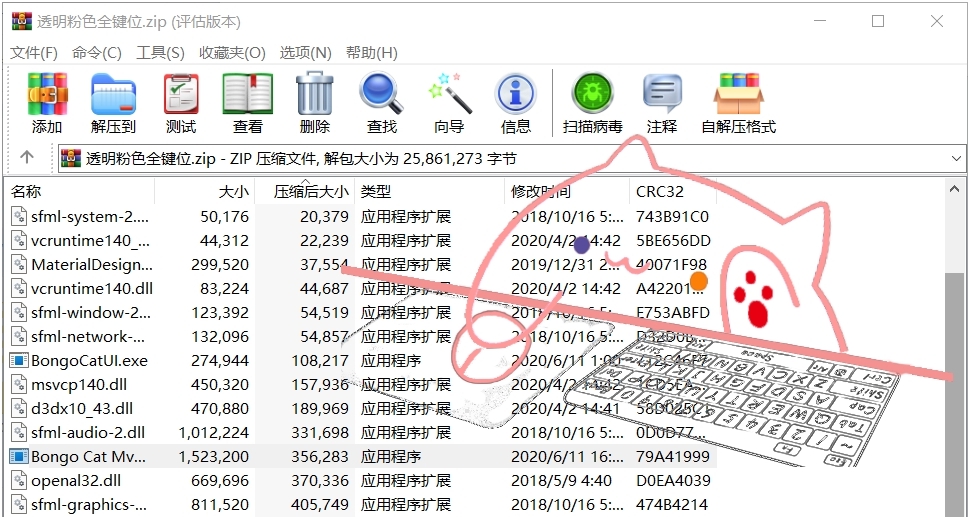Viewport: 970px width, 517px height.
Task: Click file icon of sfml-network row
Action: 20,336
